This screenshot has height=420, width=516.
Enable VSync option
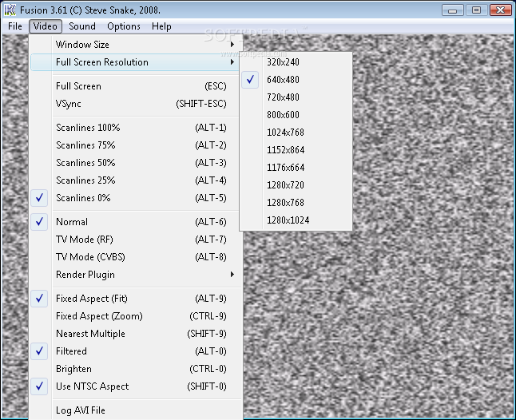click(x=137, y=104)
